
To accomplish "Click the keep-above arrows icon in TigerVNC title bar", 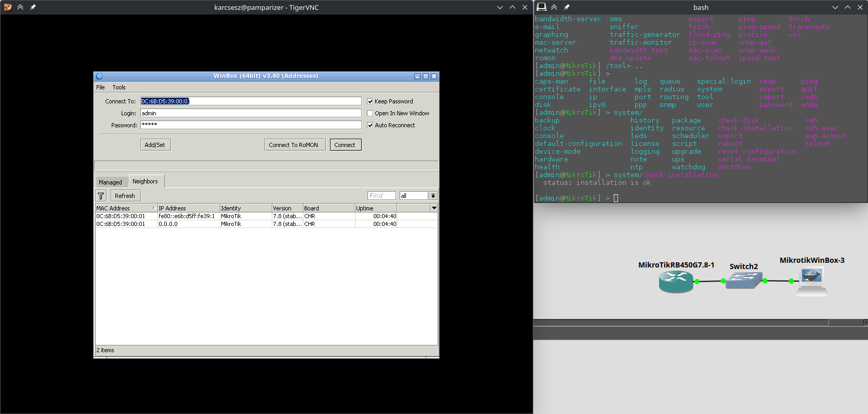I will [20, 7].
